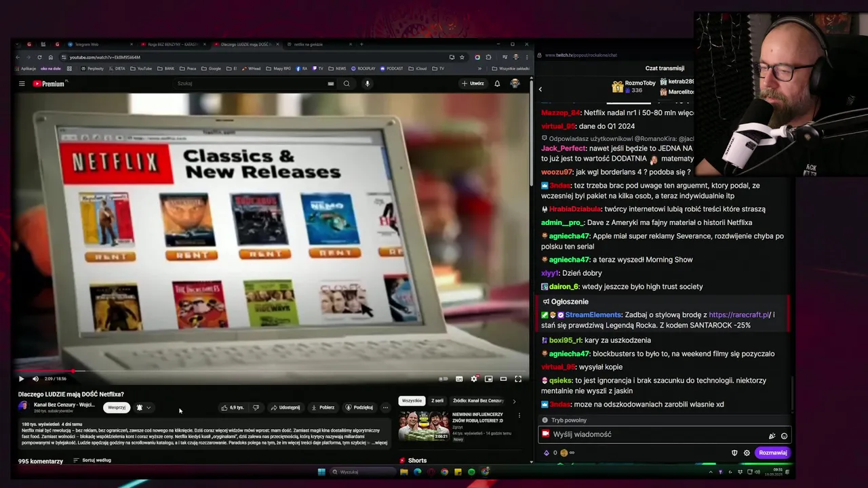Open the NEWS bookmarks folder
Viewport: 868px width, 488px height.
(337, 68)
